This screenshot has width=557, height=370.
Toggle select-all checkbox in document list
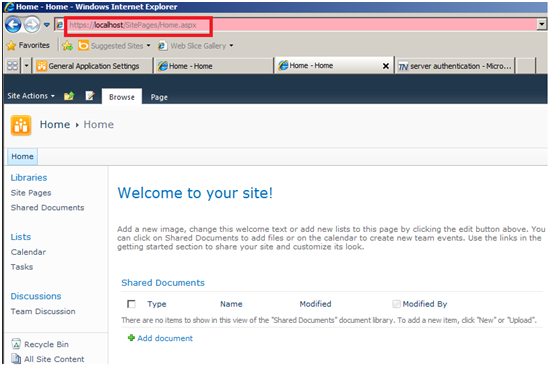coord(131,304)
